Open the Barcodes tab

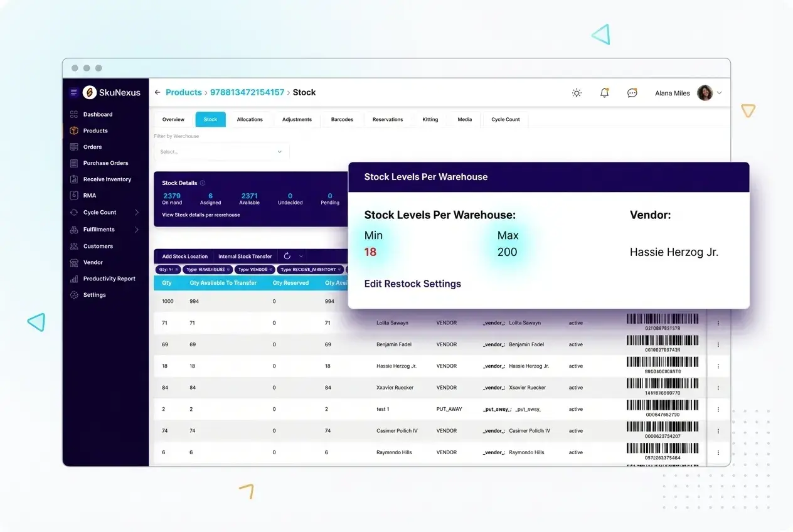[x=341, y=119]
